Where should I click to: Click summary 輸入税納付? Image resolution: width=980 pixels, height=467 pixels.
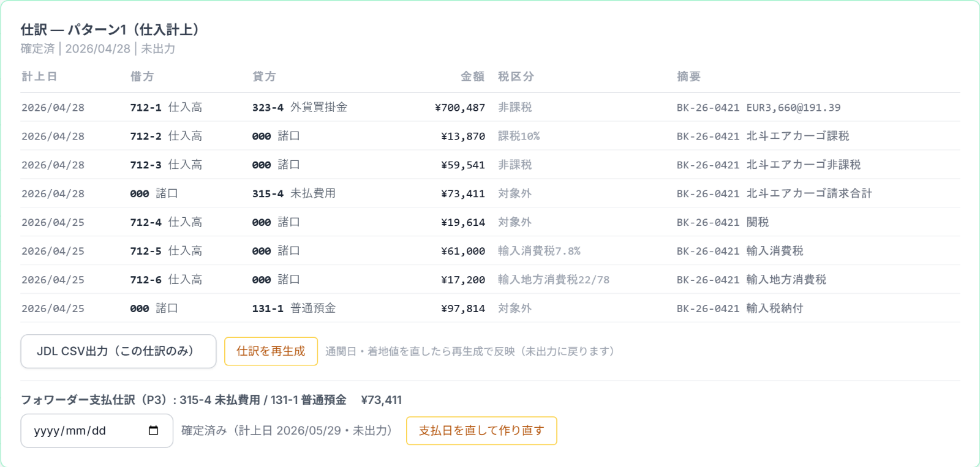pos(775,309)
